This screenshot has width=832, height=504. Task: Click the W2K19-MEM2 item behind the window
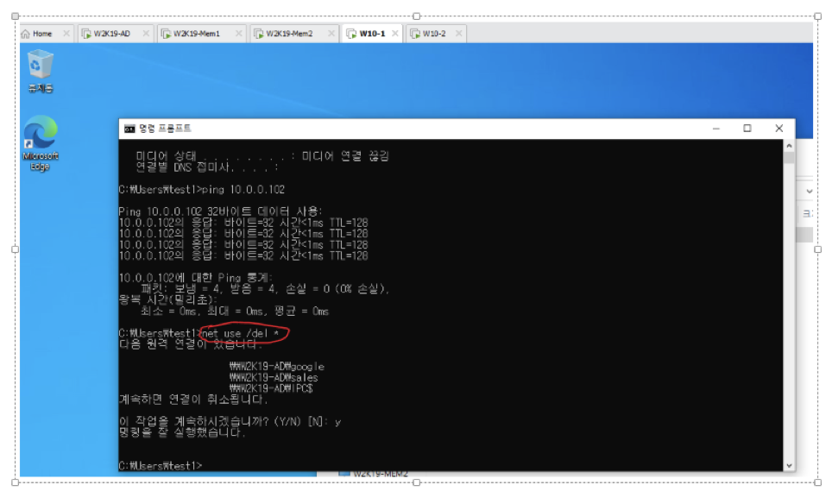pyautogui.click(x=374, y=473)
